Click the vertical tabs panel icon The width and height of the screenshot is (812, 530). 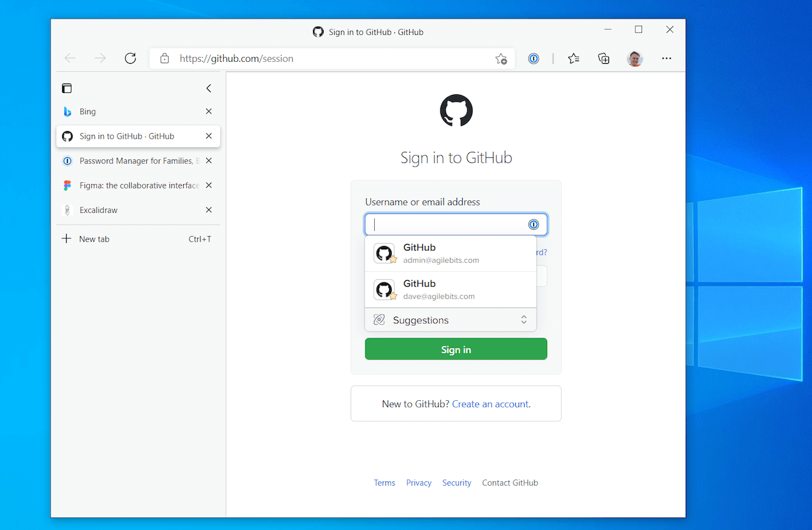[67, 89]
